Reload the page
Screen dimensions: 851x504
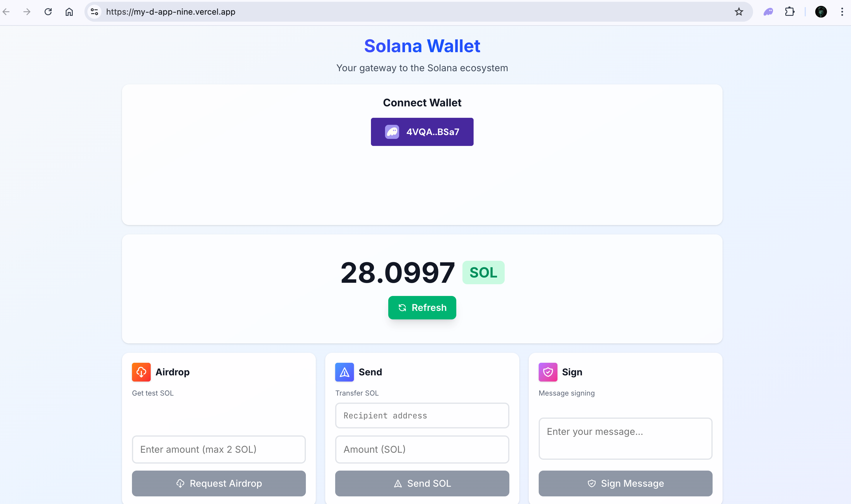tap(48, 11)
